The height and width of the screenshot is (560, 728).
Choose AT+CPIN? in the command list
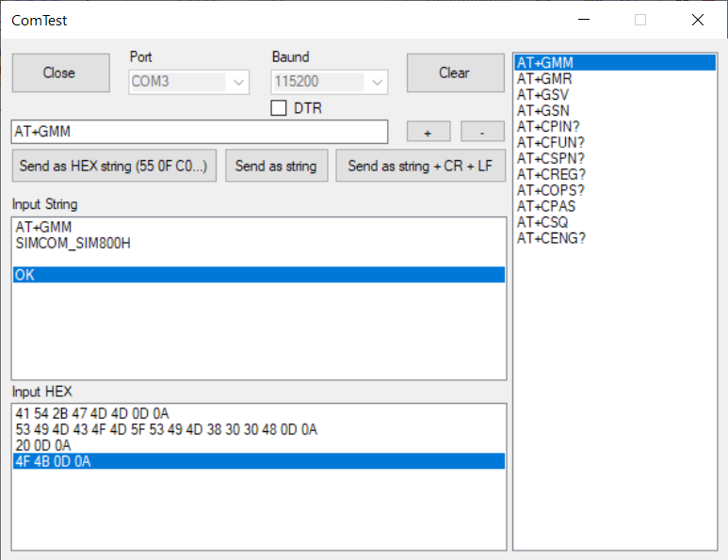(548, 127)
